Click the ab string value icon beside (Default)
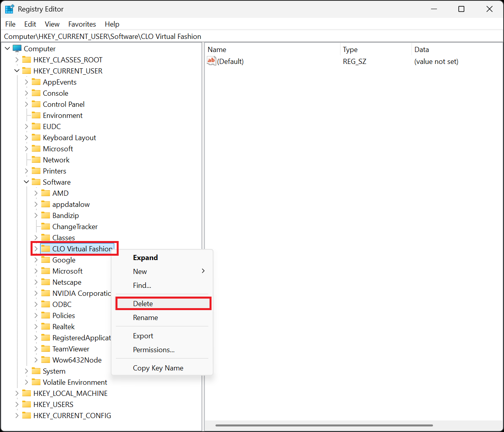The height and width of the screenshot is (432, 504). tap(211, 61)
